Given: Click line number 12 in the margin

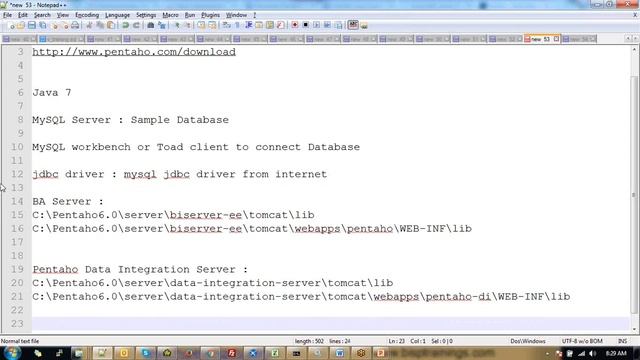Looking at the screenshot, I should tap(17, 174).
